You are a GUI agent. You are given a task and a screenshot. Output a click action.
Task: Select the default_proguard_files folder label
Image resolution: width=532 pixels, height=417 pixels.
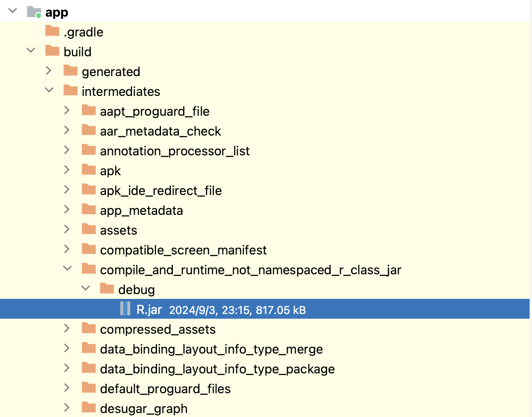click(x=165, y=389)
